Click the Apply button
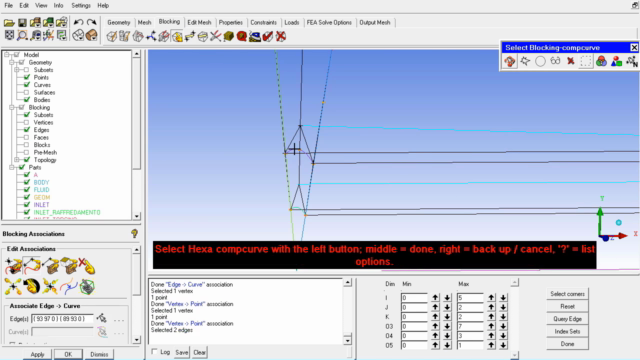640x360 pixels. coord(37,354)
